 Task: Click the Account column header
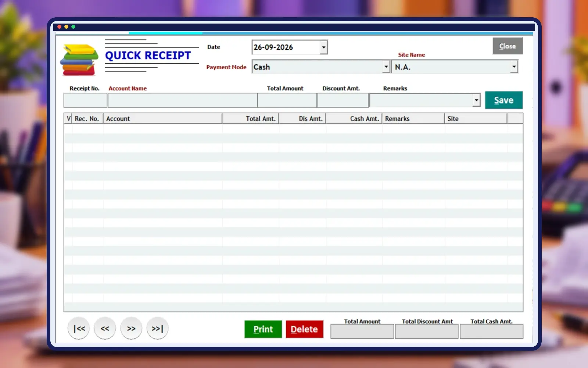pyautogui.click(x=162, y=118)
